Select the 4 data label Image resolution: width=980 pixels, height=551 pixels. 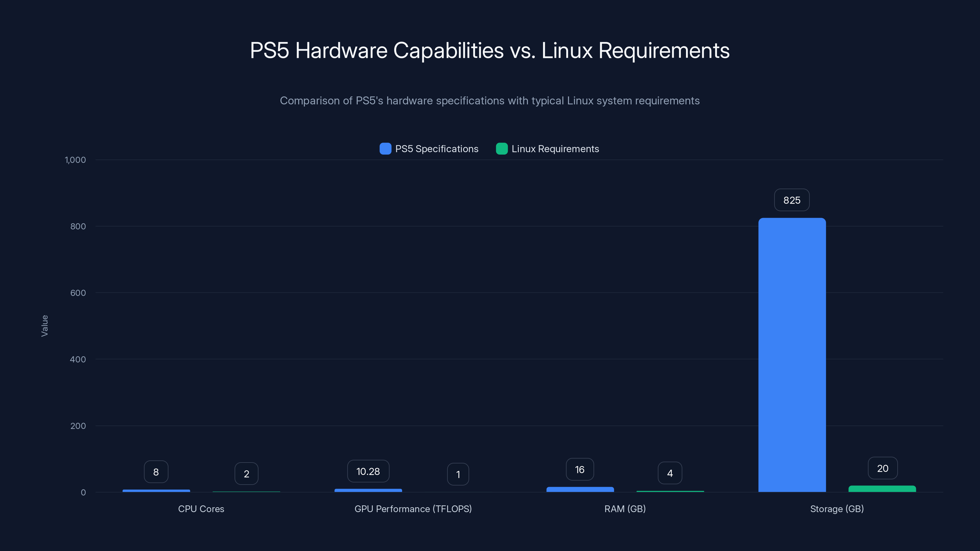click(670, 473)
